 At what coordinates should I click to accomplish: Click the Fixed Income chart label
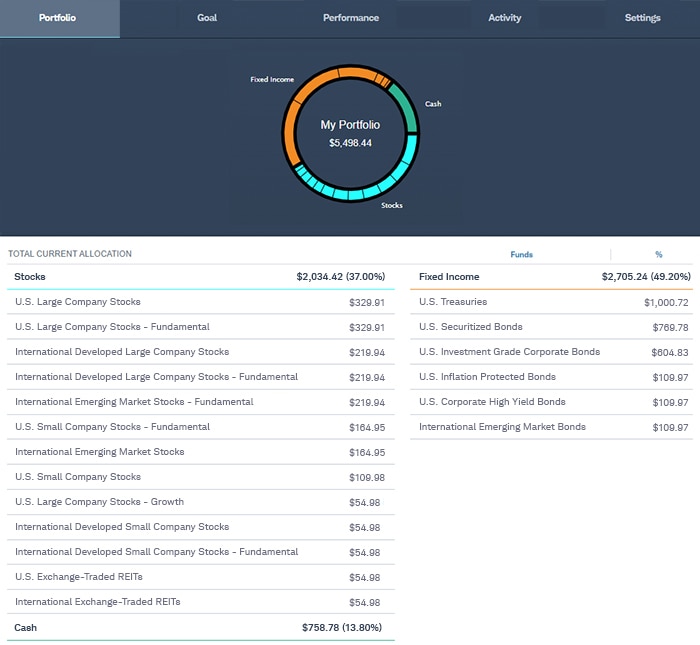[x=272, y=79]
